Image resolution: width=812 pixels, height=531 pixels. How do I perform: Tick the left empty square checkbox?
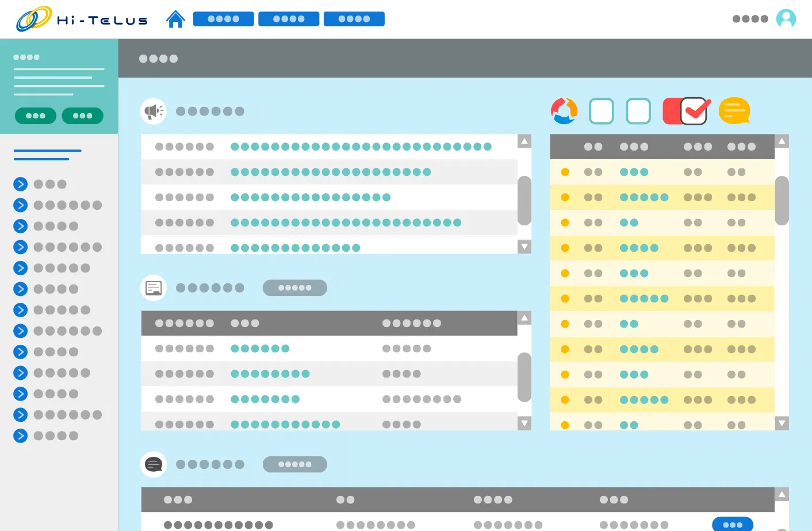602,111
